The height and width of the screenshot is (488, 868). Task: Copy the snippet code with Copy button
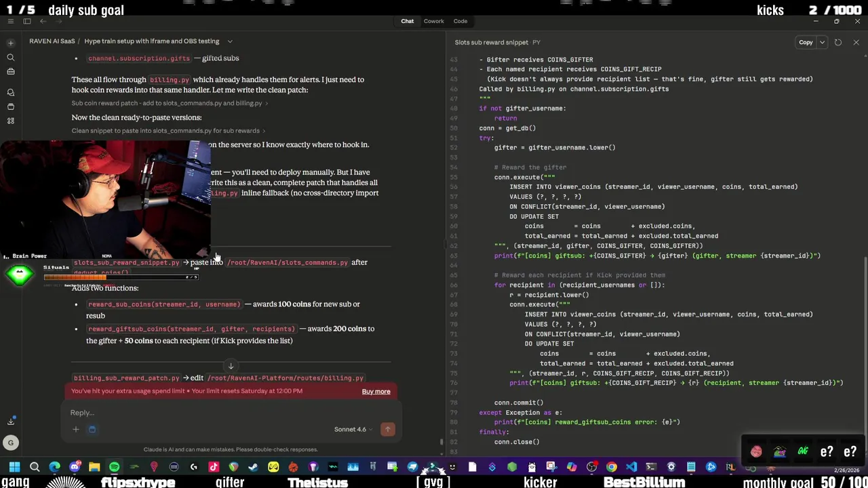coord(806,43)
